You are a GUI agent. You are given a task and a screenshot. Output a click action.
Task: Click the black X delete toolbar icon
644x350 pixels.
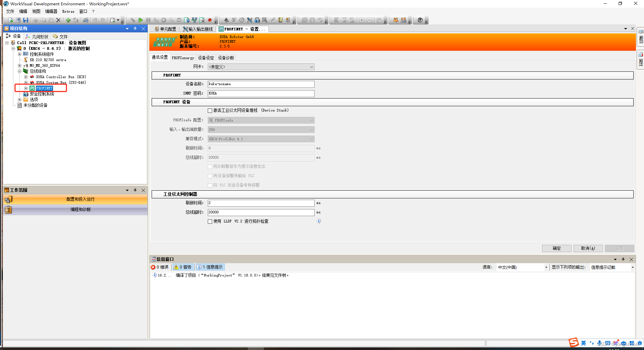pos(58,20)
